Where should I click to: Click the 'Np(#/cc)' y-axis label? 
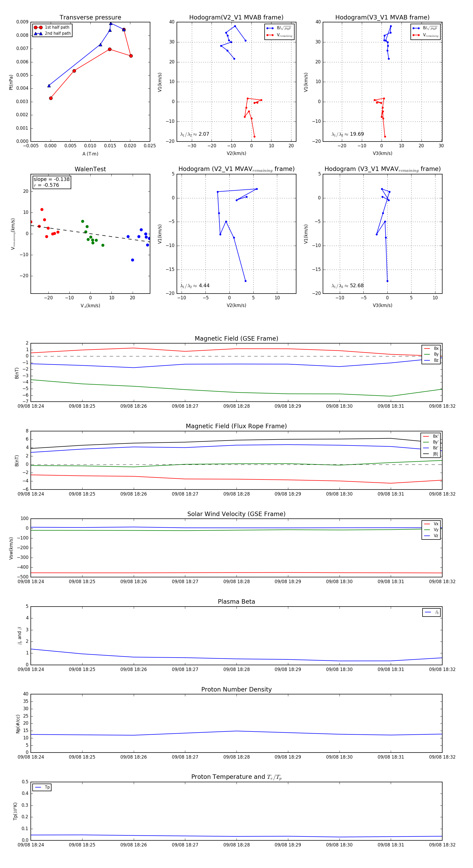(18, 724)
